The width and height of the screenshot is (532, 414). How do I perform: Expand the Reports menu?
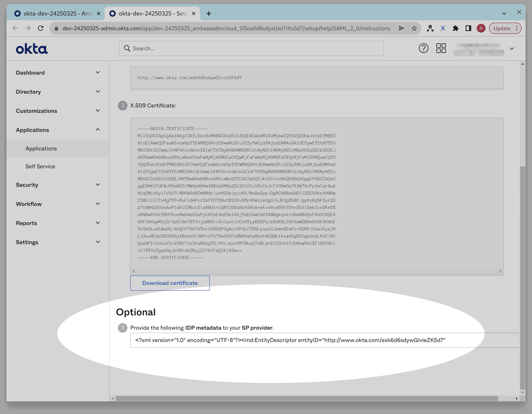58,223
